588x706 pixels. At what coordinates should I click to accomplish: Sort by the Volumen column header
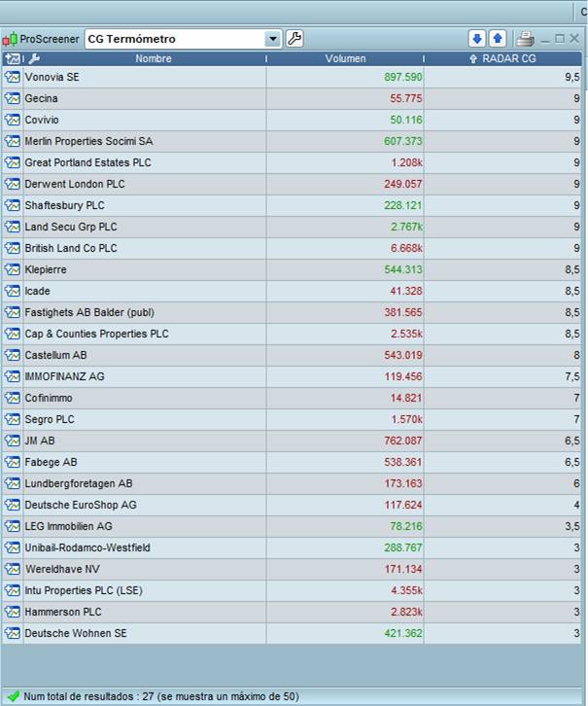tap(345, 58)
